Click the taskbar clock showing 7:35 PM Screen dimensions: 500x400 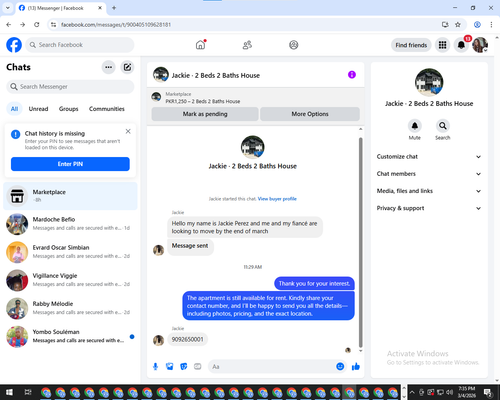[x=466, y=392]
